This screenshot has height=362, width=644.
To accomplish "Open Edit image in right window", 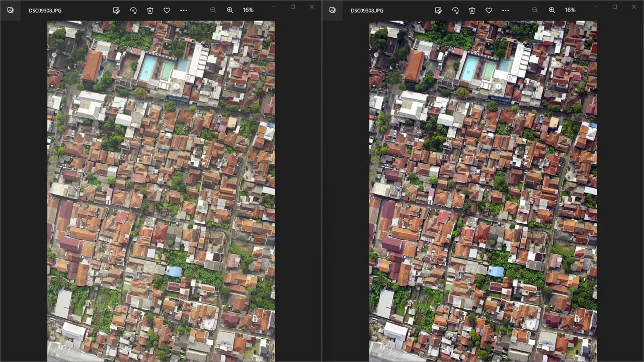I will (x=438, y=10).
